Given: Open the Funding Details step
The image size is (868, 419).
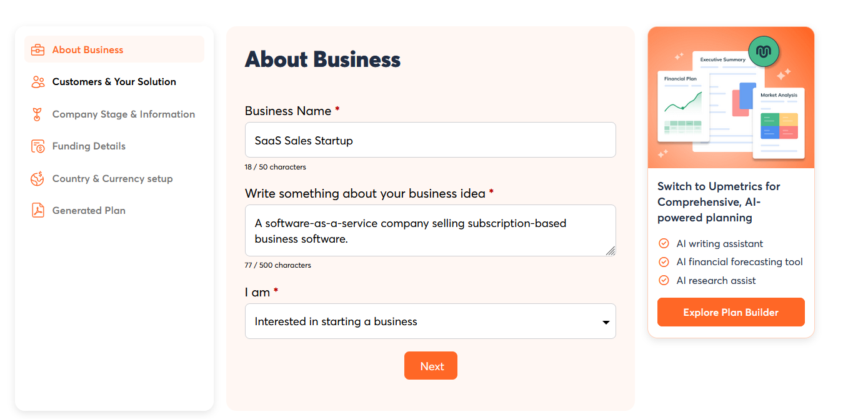Looking at the screenshot, I should pos(89,146).
